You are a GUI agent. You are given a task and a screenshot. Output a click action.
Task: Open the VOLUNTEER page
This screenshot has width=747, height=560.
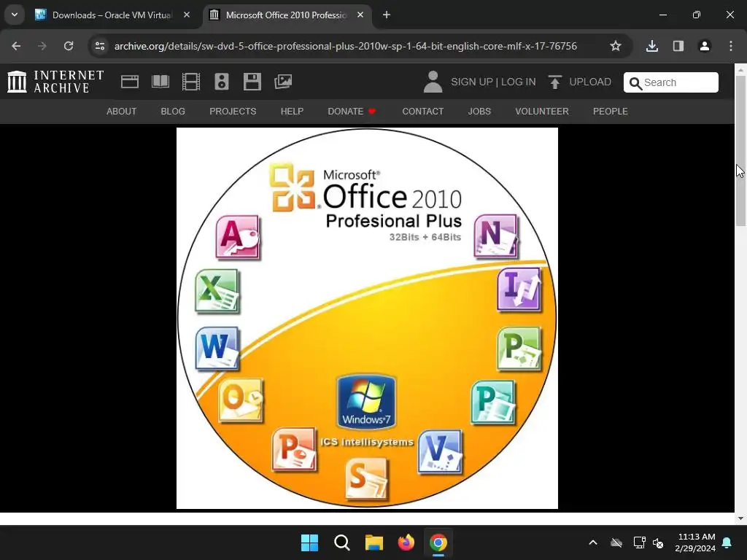click(x=542, y=112)
